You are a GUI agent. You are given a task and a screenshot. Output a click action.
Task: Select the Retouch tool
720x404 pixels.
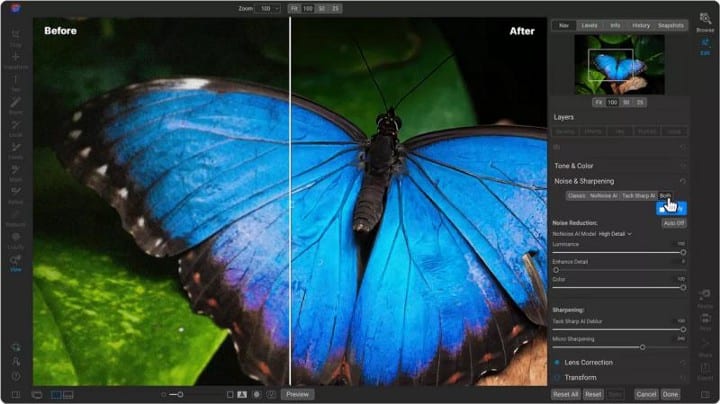16,217
